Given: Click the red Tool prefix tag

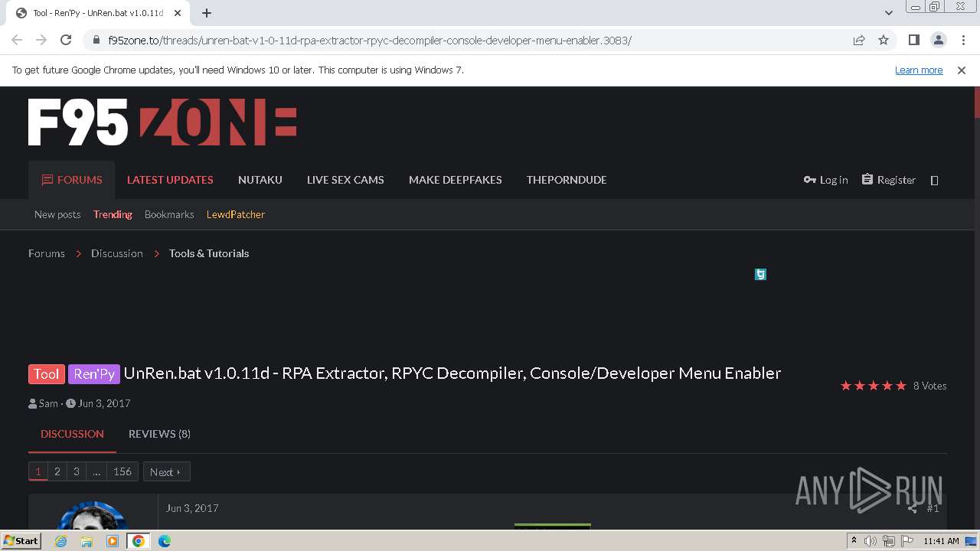Looking at the screenshot, I should point(47,373).
